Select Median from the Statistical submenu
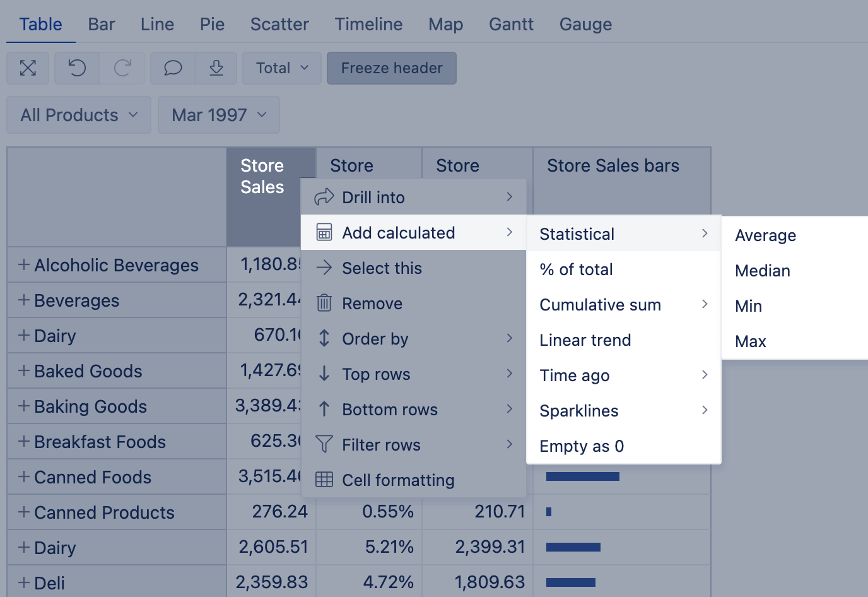868x597 pixels. click(763, 271)
